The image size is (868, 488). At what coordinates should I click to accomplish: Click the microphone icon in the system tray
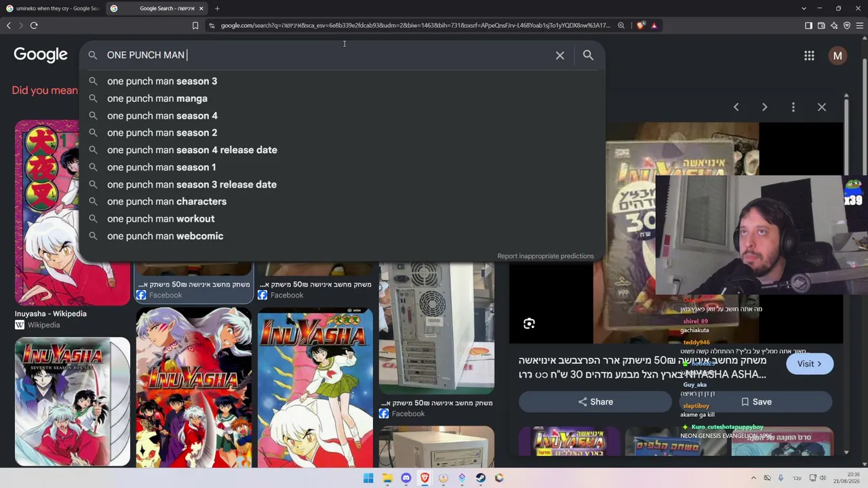point(781,478)
